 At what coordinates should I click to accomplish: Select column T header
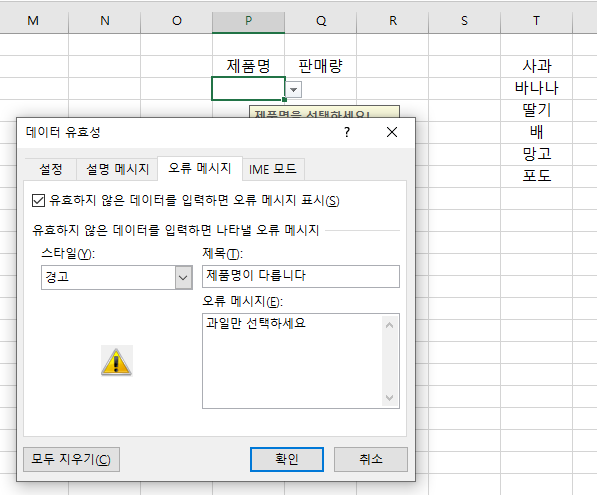point(536,21)
